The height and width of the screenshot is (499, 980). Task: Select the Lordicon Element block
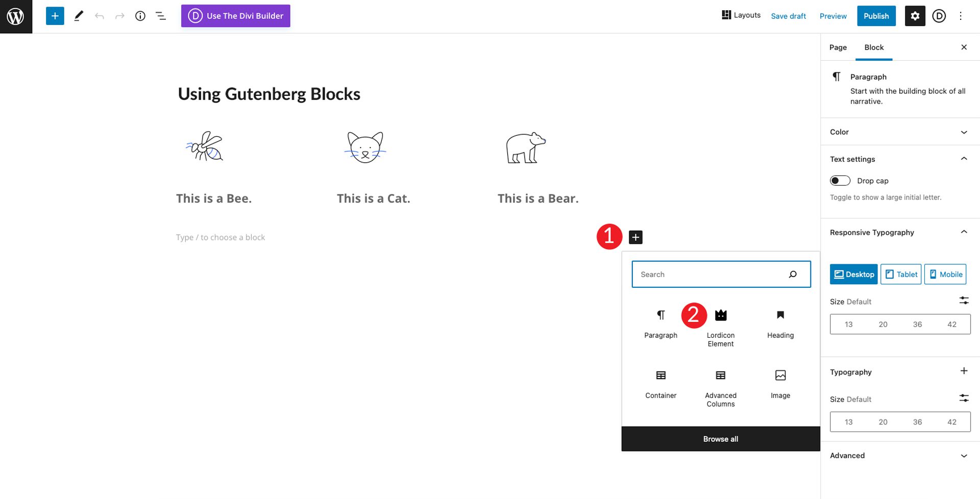(x=720, y=327)
